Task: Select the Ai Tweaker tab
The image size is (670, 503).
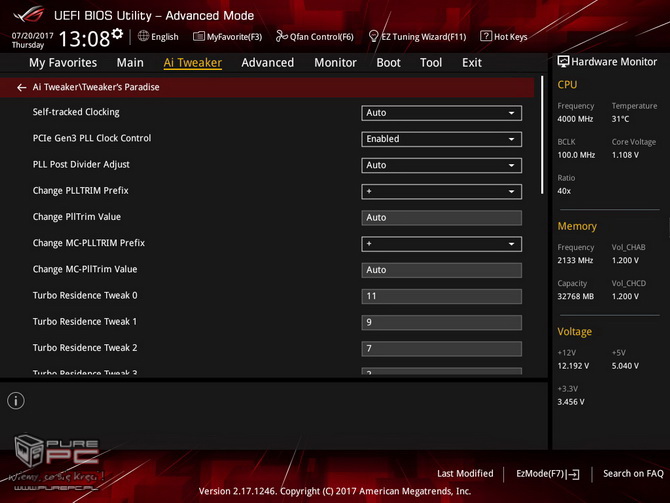Action: tap(192, 63)
